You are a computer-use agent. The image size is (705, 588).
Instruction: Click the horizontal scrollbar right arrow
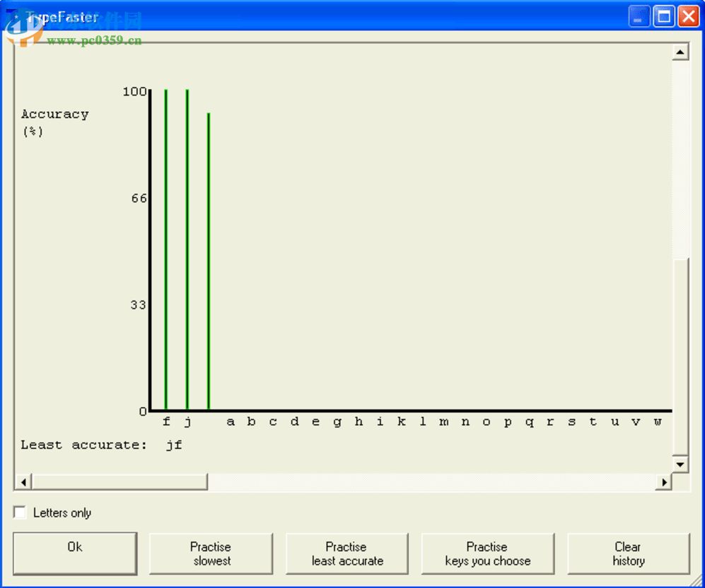click(664, 482)
